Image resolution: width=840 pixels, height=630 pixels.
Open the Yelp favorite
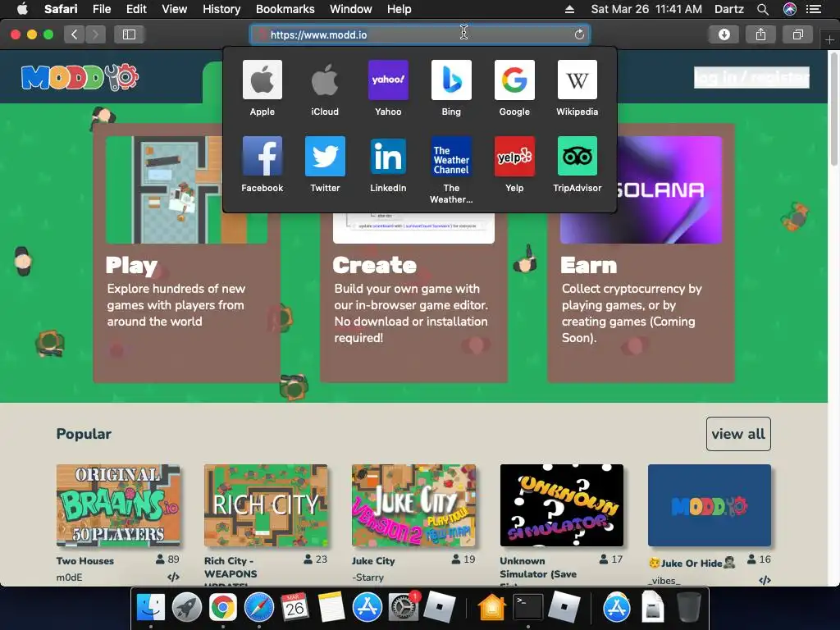point(514,156)
